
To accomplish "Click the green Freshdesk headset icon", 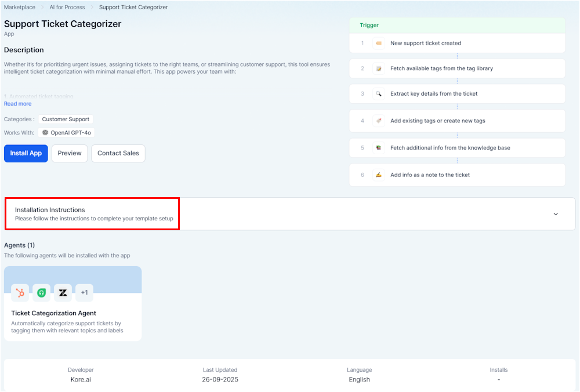I will [x=41, y=293].
